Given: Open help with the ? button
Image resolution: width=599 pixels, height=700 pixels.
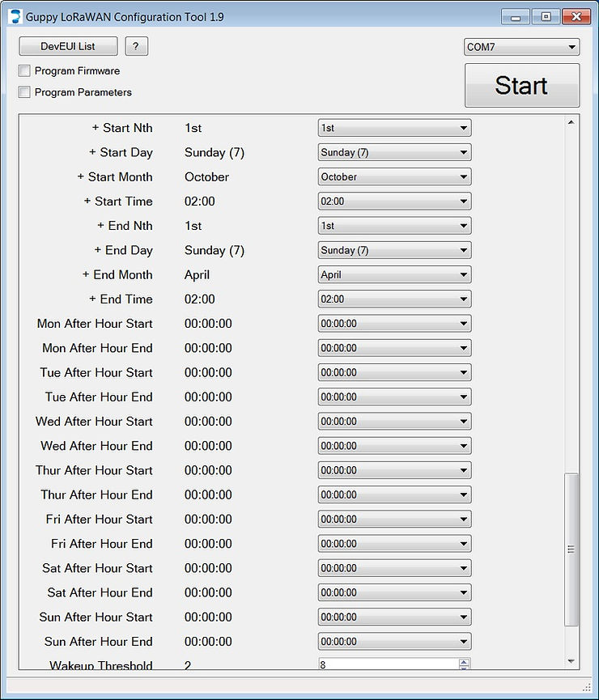Looking at the screenshot, I should (136, 46).
